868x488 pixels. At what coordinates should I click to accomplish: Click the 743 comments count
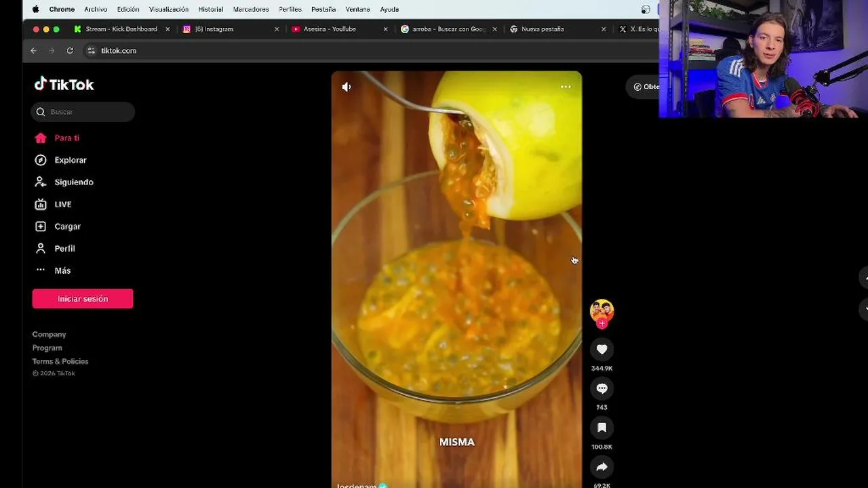[601, 407]
